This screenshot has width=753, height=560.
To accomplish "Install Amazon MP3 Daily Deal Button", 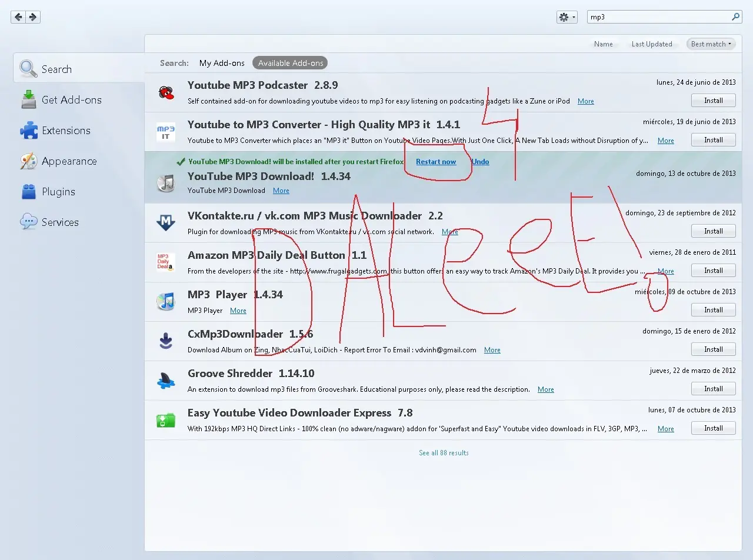I will click(x=713, y=271).
